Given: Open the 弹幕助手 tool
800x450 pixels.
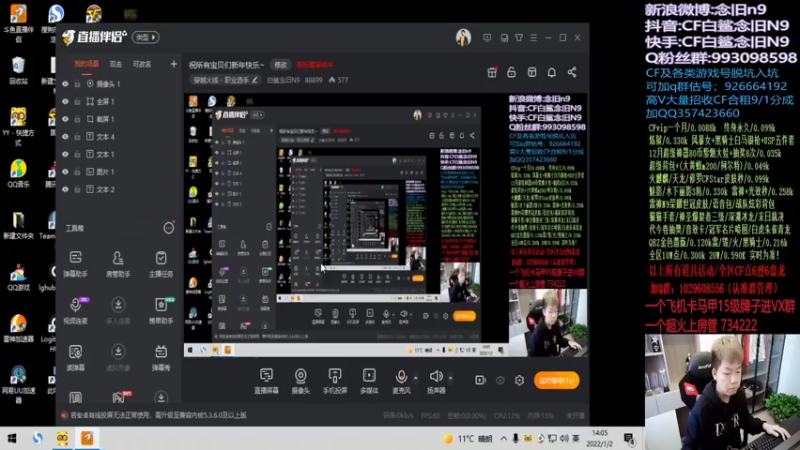Looking at the screenshot, I should point(76,264).
